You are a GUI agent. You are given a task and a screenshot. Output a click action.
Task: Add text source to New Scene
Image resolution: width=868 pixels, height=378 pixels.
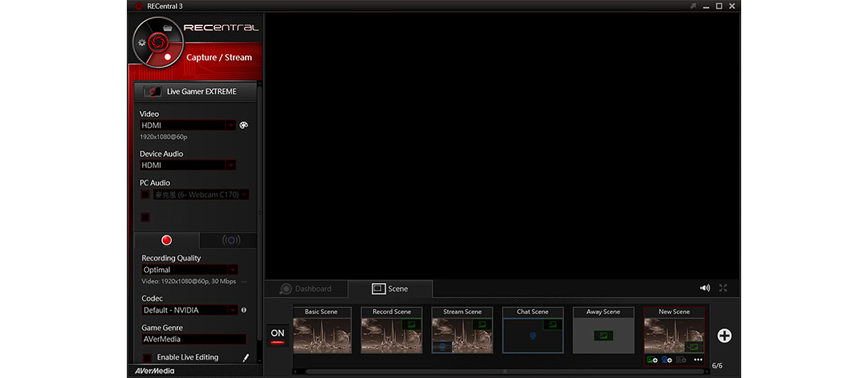[681, 360]
